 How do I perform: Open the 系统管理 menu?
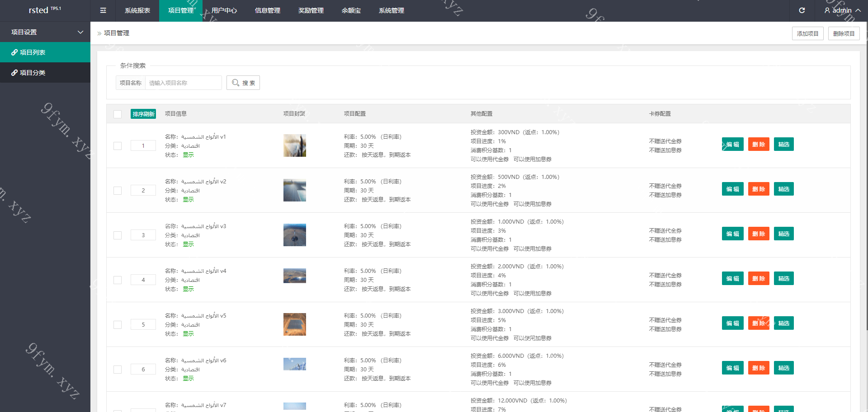click(x=392, y=10)
